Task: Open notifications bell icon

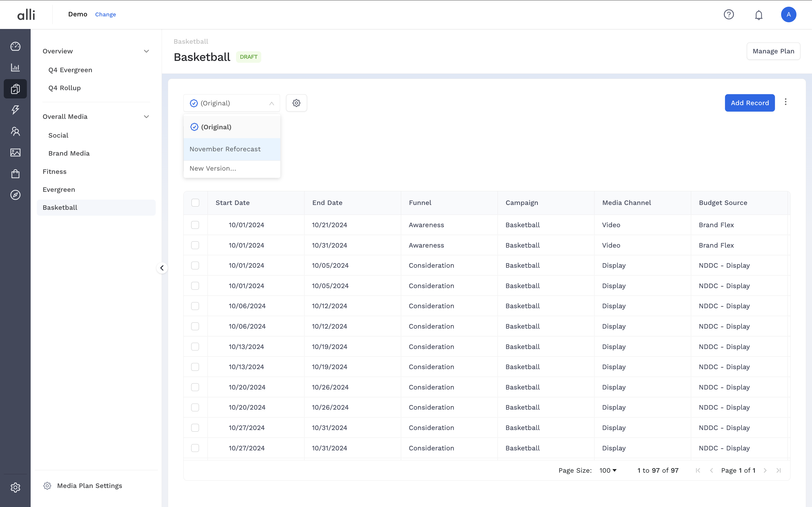Action: pyautogui.click(x=759, y=15)
